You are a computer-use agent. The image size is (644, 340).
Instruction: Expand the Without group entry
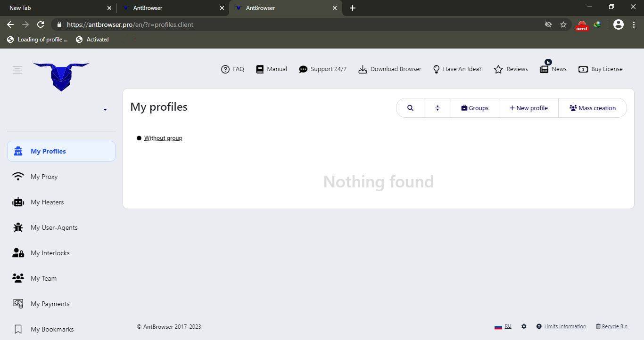click(163, 138)
